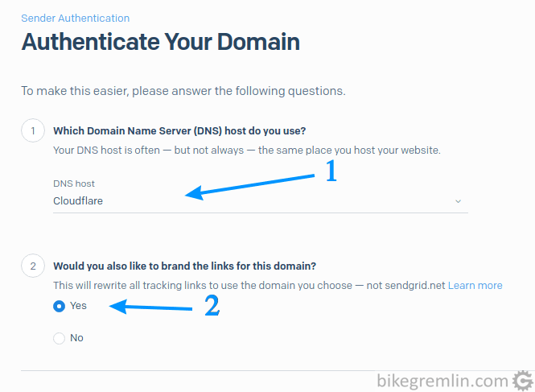Click the No option label text
535x392 pixels.
(76, 338)
